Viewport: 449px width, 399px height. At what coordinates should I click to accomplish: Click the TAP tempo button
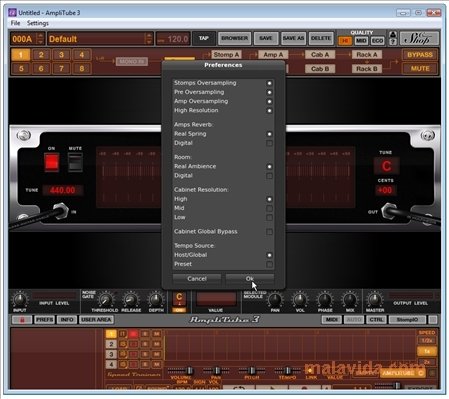click(204, 38)
